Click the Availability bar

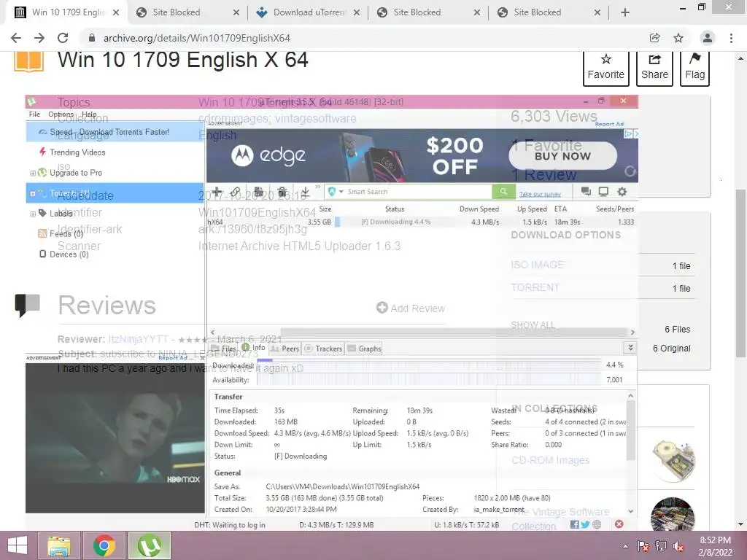click(x=428, y=380)
